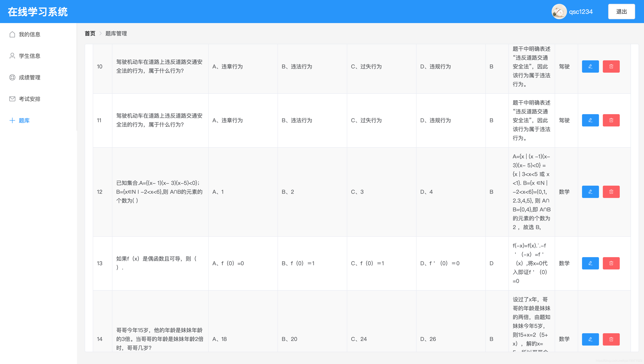Expand the 题库 sidebar item

click(x=24, y=121)
